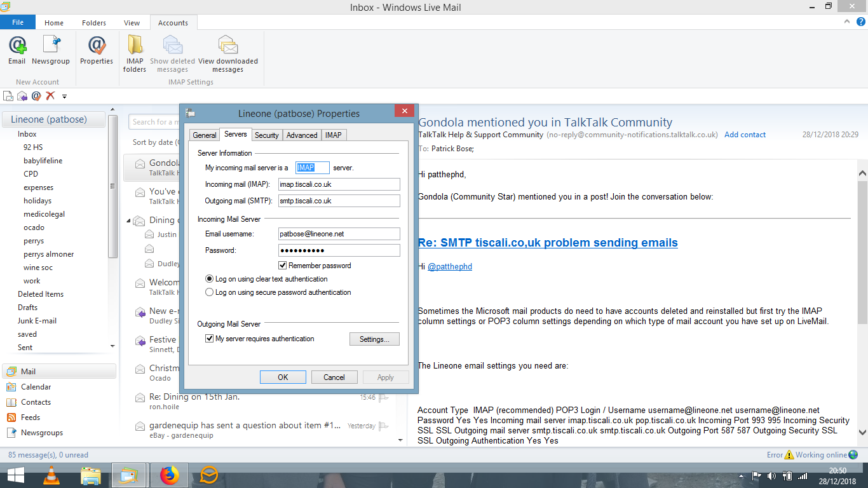Viewport: 868px width, 488px height.
Task: Click the Add contact link
Action: [x=745, y=135]
